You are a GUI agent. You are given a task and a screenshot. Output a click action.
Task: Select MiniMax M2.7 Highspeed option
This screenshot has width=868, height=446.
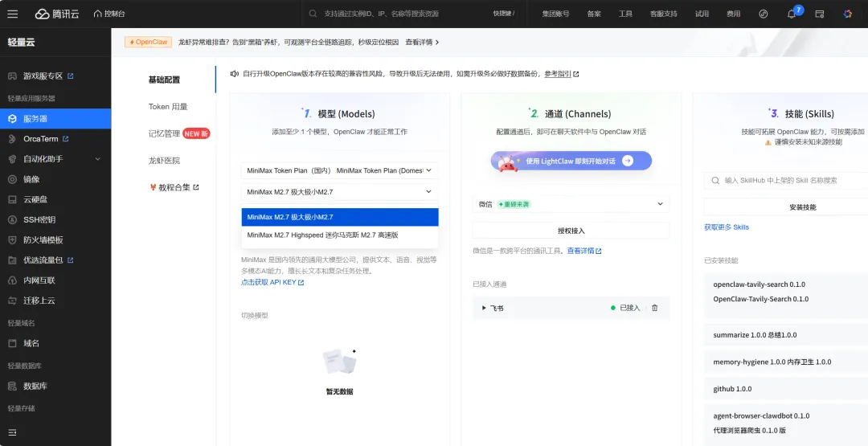click(x=340, y=235)
